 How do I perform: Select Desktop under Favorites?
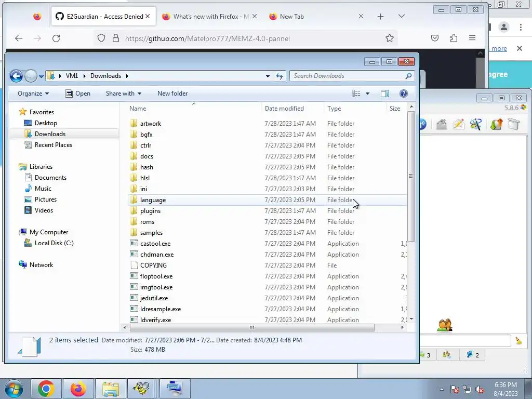(41, 123)
